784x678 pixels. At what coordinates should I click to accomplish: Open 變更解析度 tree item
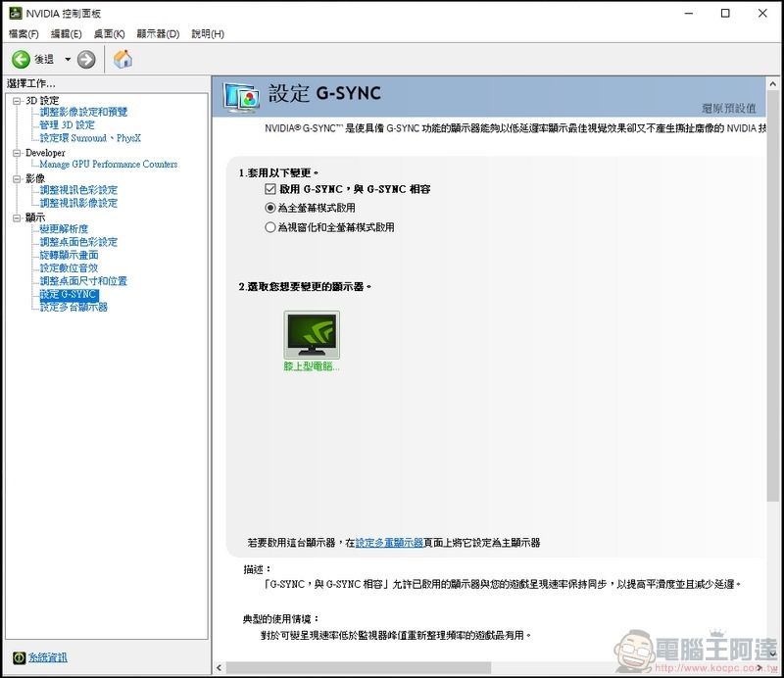pyautogui.click(x=64, y=229)
